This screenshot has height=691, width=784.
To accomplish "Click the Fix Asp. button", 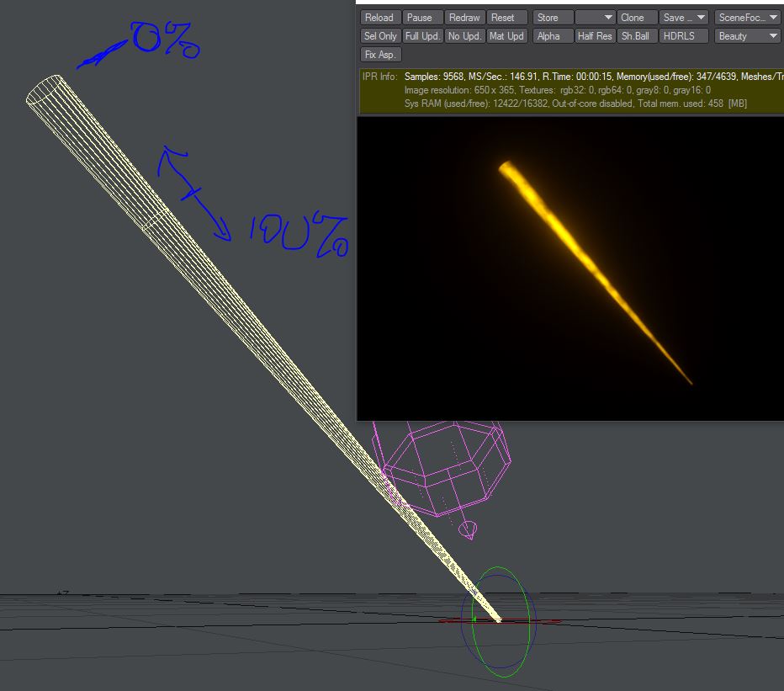I will 380,55.
